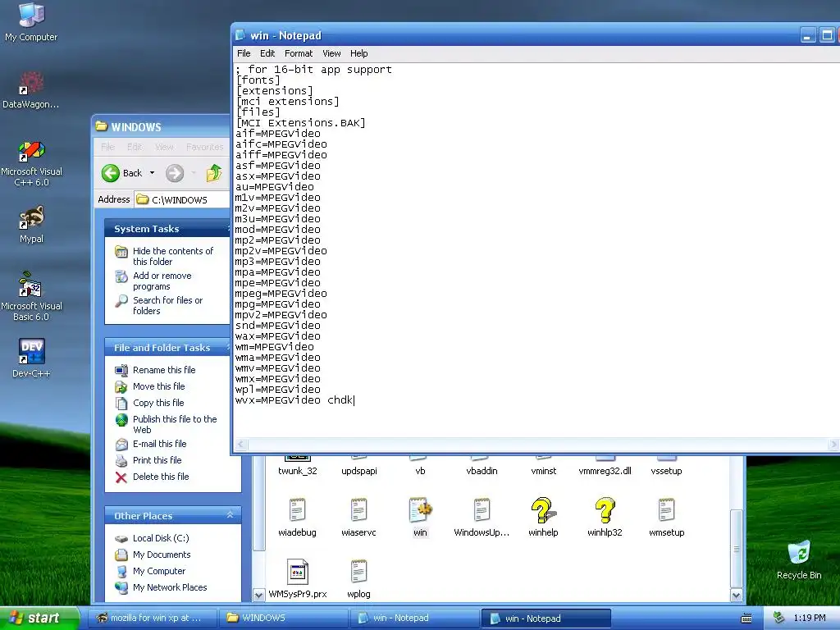This screenshot has width=840, height=630.
Task: Click Rename this file task
Action: click(x=164, y=370)
